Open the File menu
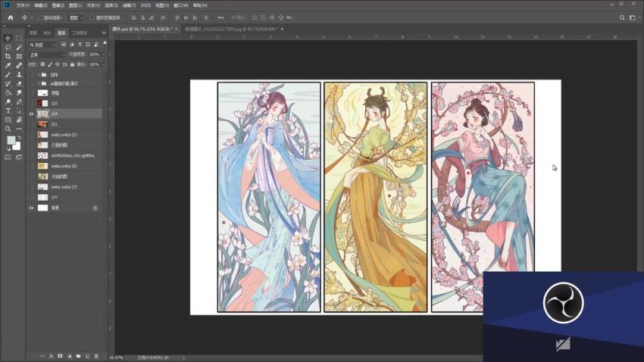Viewport: 644px width, 362px height. pyautogui.click(x=23, y=5)
